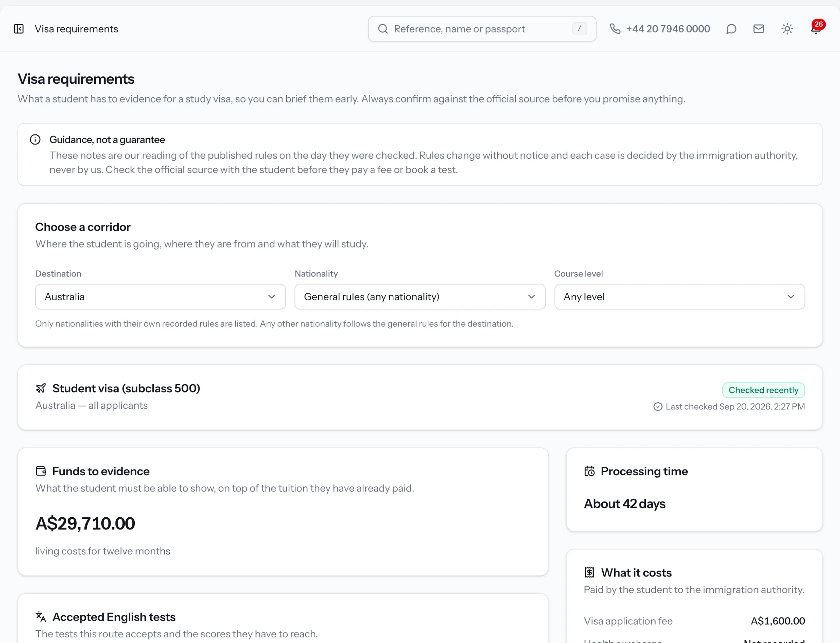Click the slash shortcut key hint
The image size is (840, 643).
pos(579,28)
